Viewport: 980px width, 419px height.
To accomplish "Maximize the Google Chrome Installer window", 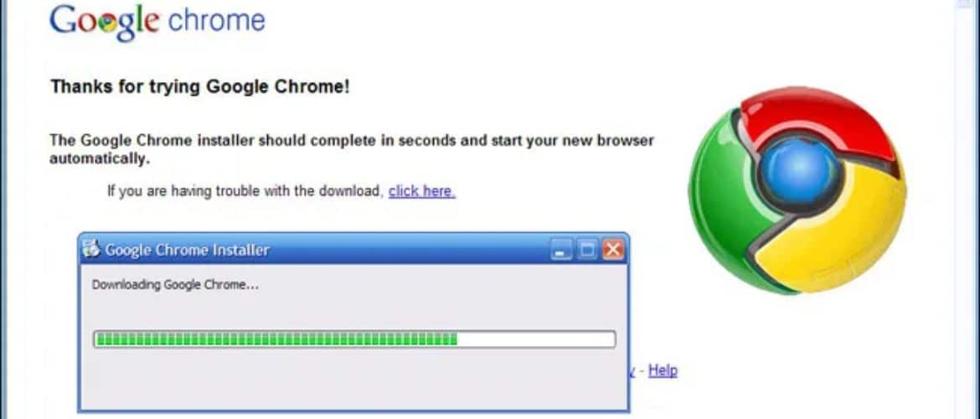I will [586, 250].
